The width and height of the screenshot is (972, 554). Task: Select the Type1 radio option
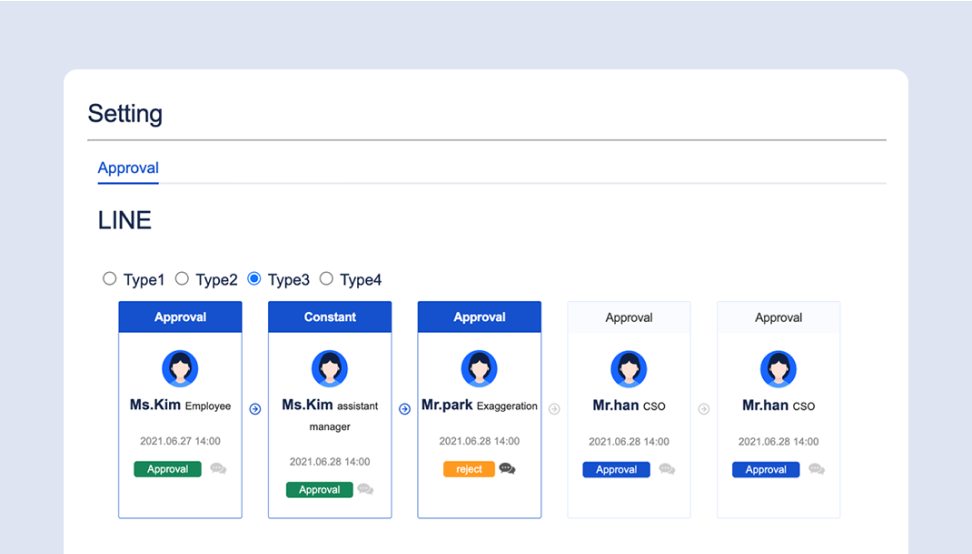110,279
